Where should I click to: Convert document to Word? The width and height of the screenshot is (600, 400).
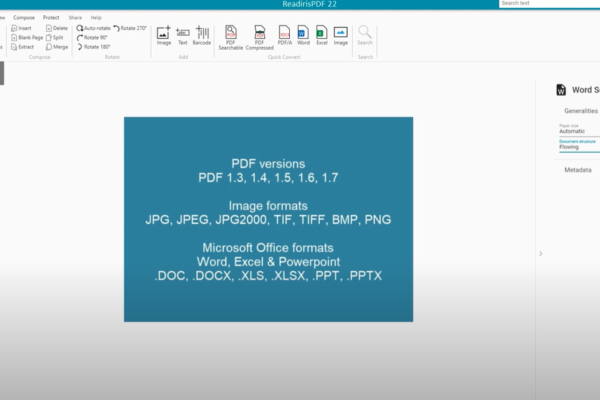[303, 36]
